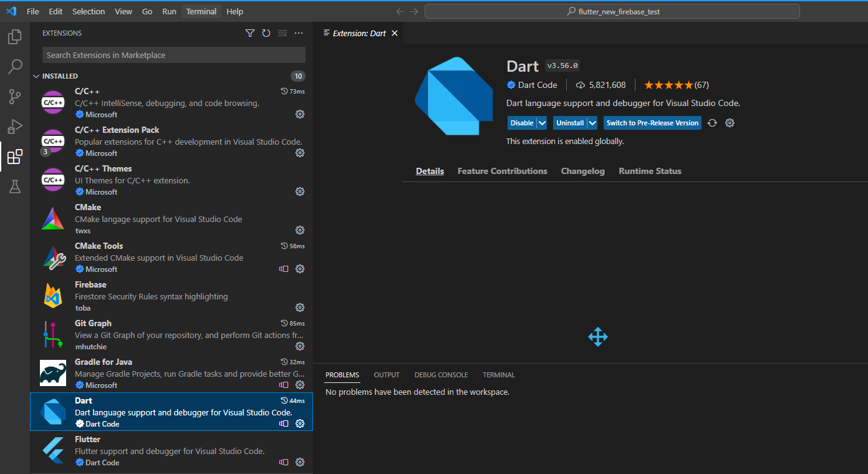Click the VS Code logo icon
This screenshot has height=474, width=868.
click(x=11, y=11)
